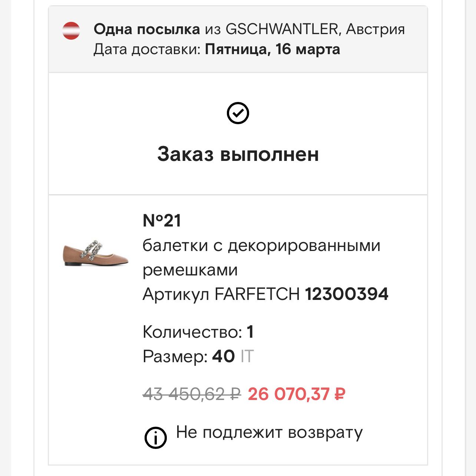Click the 'Артикул FARFETCH' label
Image resolution: width=476 pixels, height=476 pixels.
(221, 294)
